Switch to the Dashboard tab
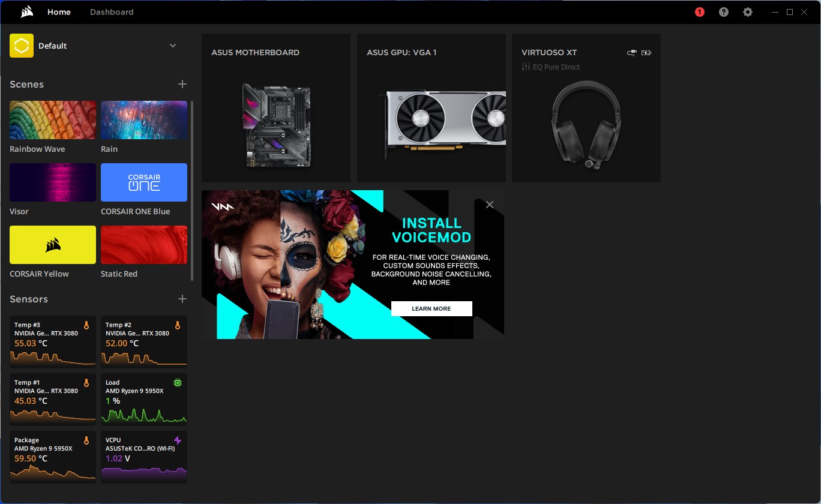Image resolution: width=821 pixels, height=504 pixels. pyautogui.click(x=112, y=12)
